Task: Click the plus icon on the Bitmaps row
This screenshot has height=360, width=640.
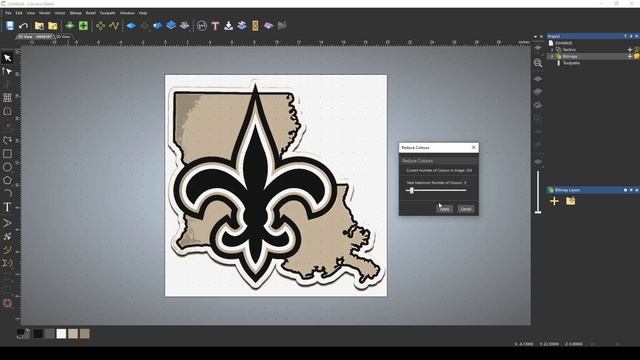Action: [630, 56]
